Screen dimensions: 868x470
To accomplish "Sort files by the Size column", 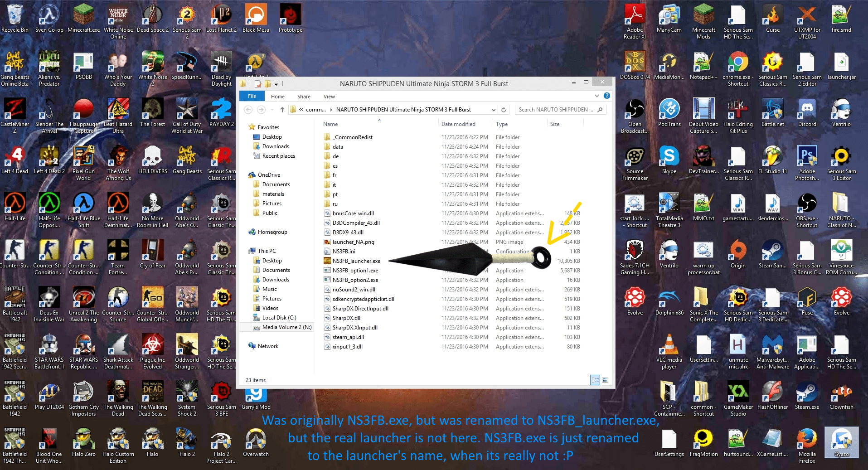I will pos(555,124).
